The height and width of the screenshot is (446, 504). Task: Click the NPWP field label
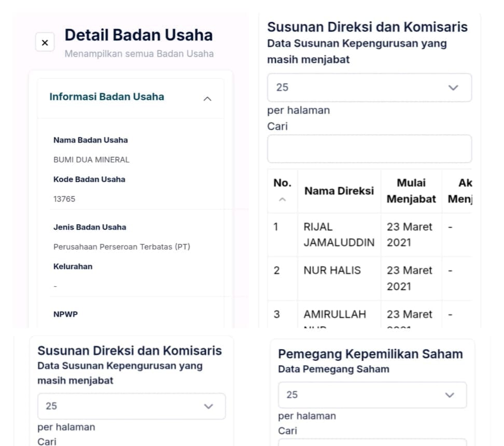coord(65,314)
